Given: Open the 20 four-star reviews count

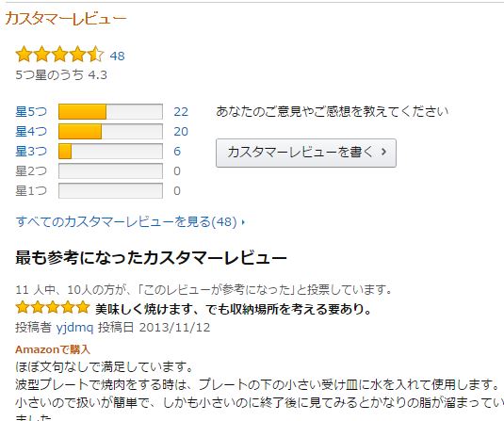Looking at the screenshot, I should (181, 132).
